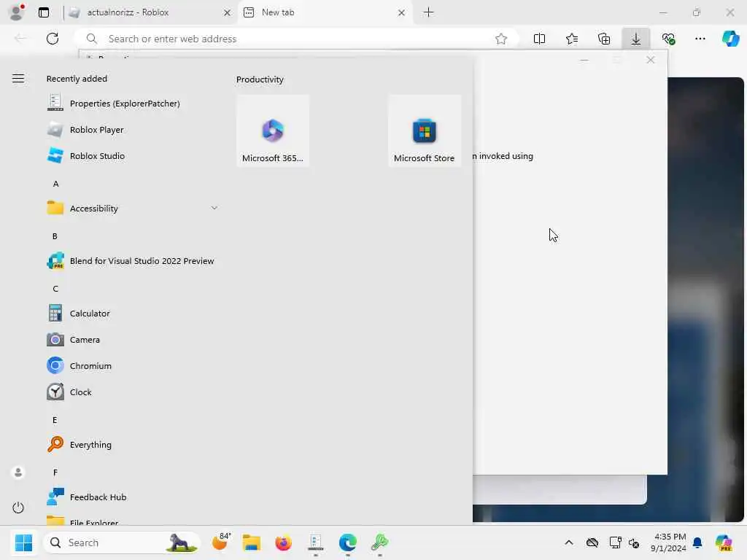Launch Firefox from the taskbar

(x=284, y=542)
